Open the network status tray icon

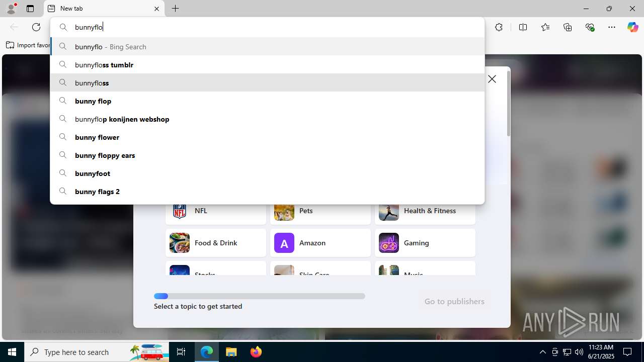567,352
